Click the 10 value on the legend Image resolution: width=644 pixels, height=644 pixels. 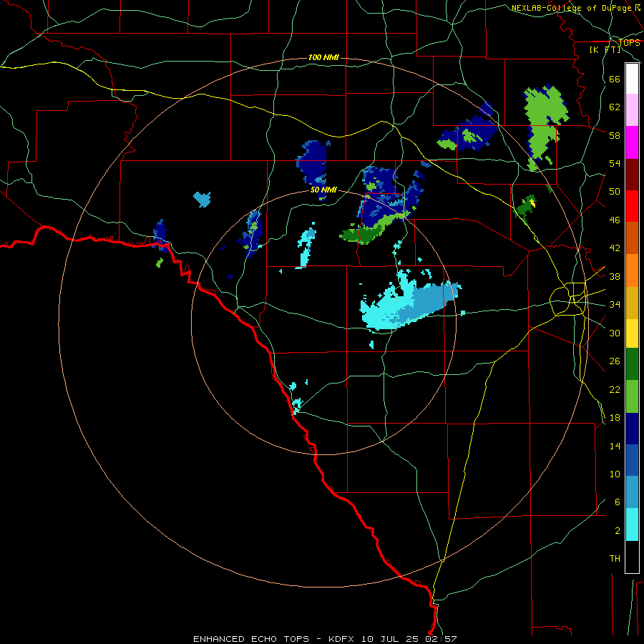pos(615,474)
